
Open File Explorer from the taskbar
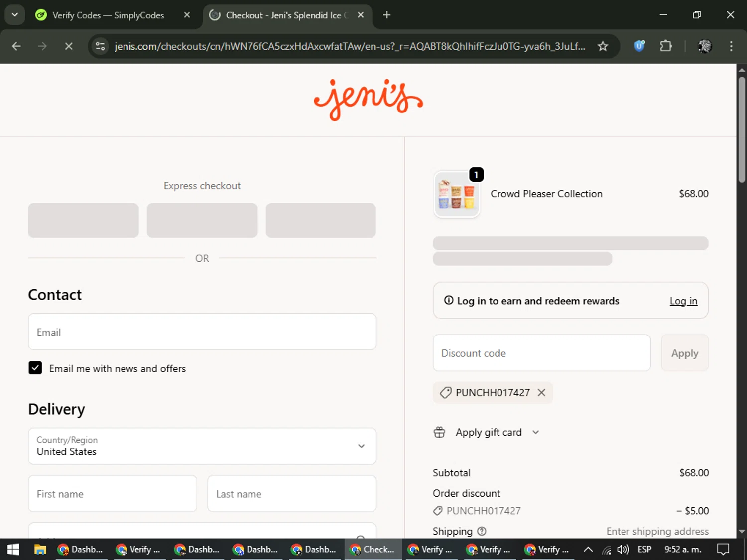[x=40, y=549]
